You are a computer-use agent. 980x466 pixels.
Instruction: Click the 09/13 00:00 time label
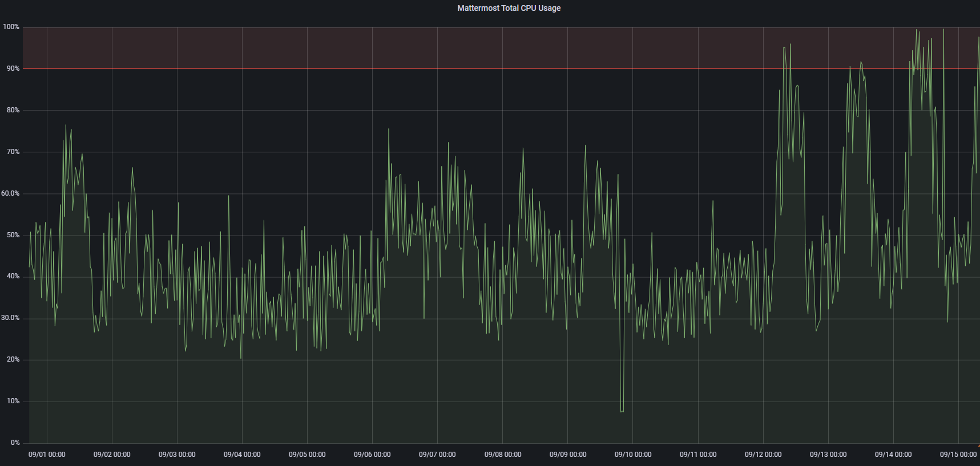pos(828,455)
